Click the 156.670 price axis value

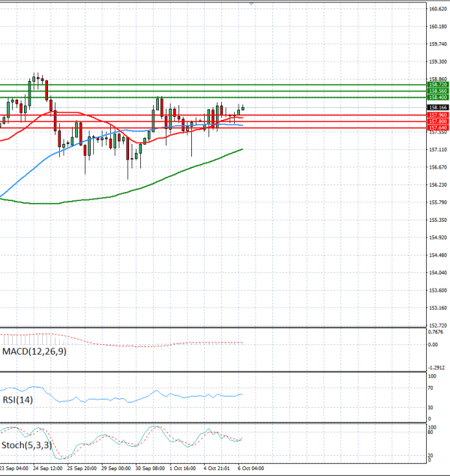click(x=438, y=167)
